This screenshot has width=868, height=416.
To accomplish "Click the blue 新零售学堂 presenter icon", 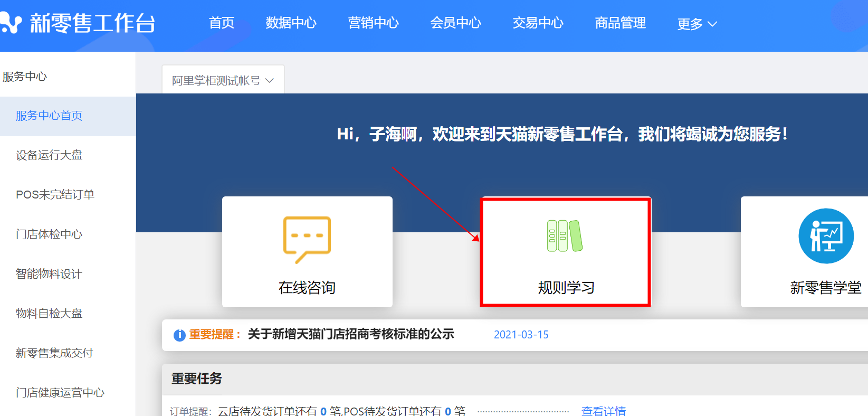I will (826, 236).
